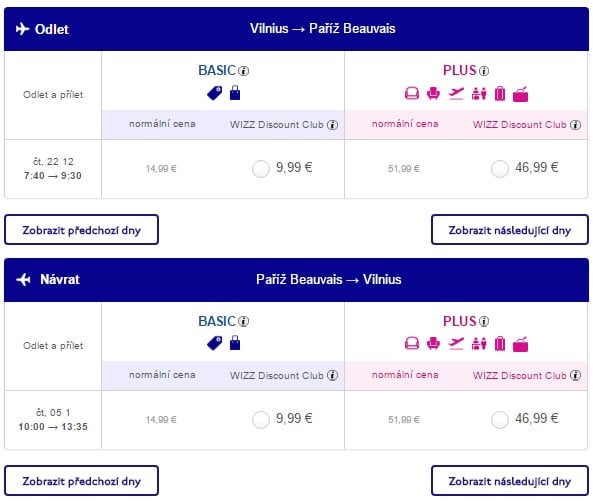Click the price tag icon under outbound BASIC

[215, 93]
